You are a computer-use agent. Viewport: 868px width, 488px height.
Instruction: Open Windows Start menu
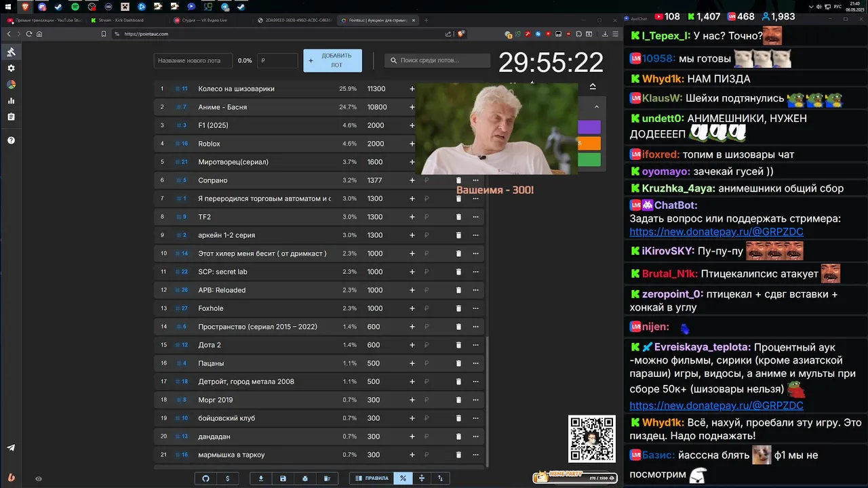coord(9,7)
